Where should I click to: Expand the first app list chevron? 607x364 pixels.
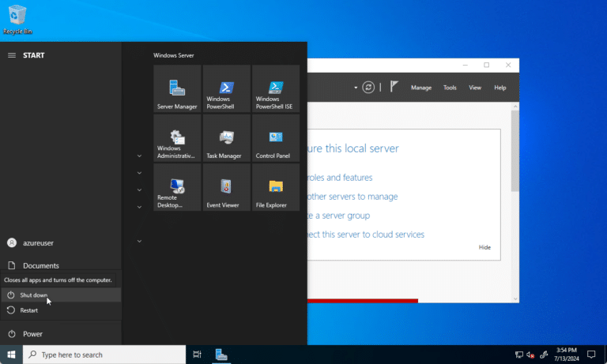(139, 156)
